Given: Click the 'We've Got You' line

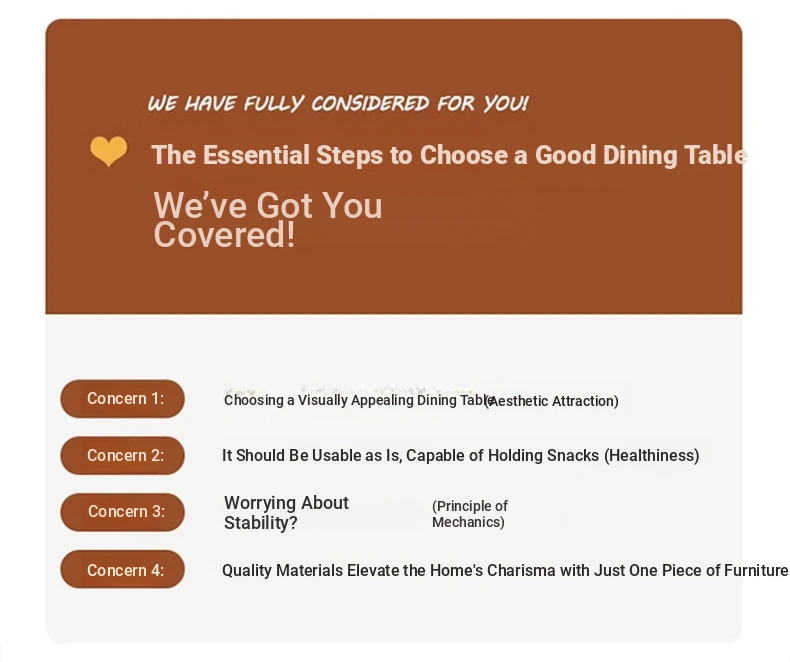Looking at the screenshot, I should click(x=268, y=206).
